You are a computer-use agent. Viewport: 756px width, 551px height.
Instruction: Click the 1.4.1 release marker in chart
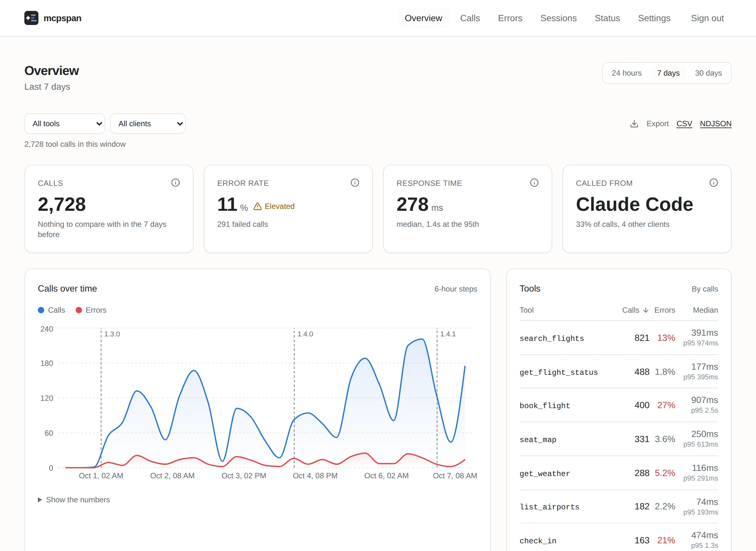(x=448, y=334)
